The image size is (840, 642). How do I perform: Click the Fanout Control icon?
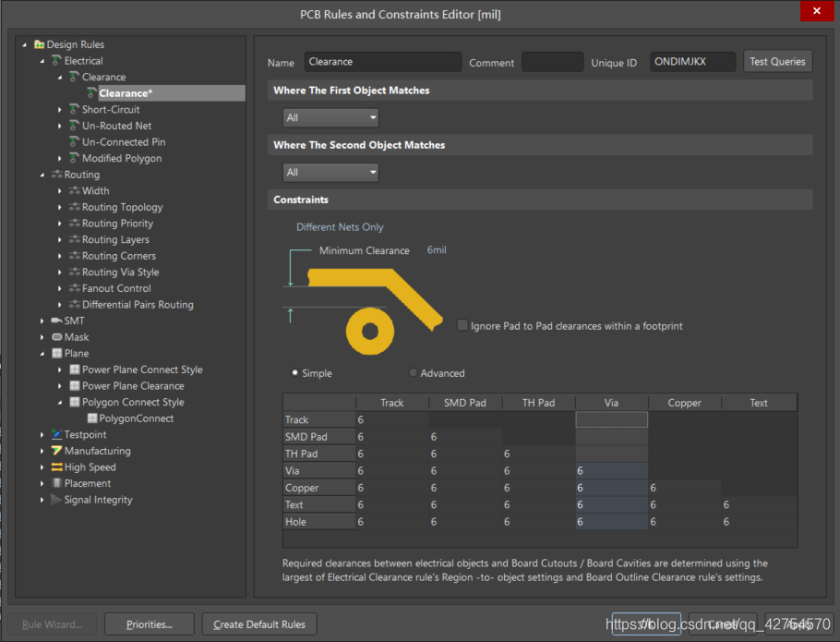pos(75,288)
